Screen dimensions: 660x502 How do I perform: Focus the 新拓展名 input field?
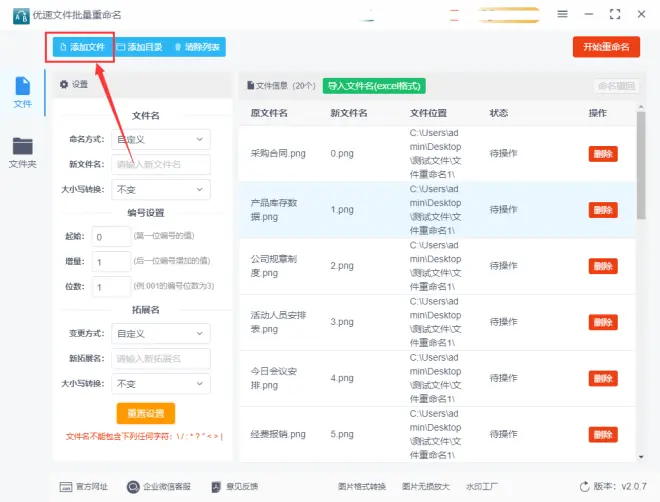pyautogui.click(x=161, y=359)
